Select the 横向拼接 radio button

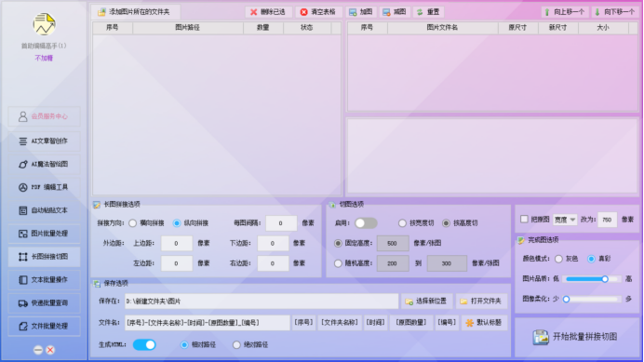(132, 223)
